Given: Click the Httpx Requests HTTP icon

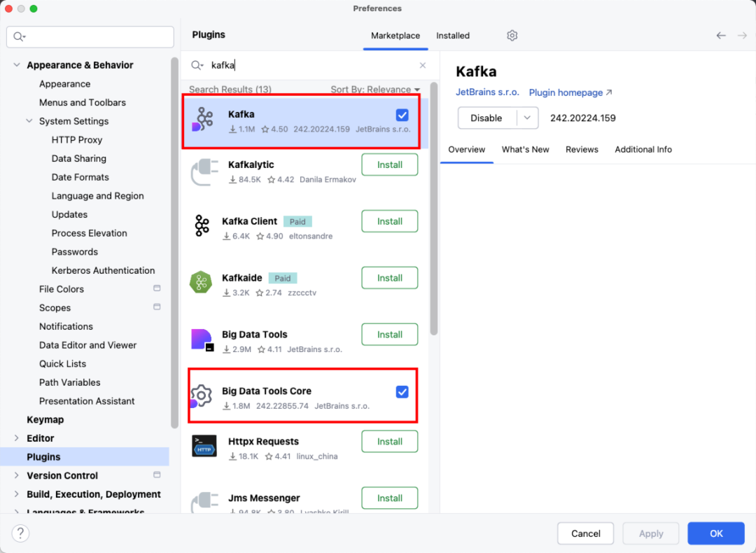Looking at the screenshot, I should [204, 446].
